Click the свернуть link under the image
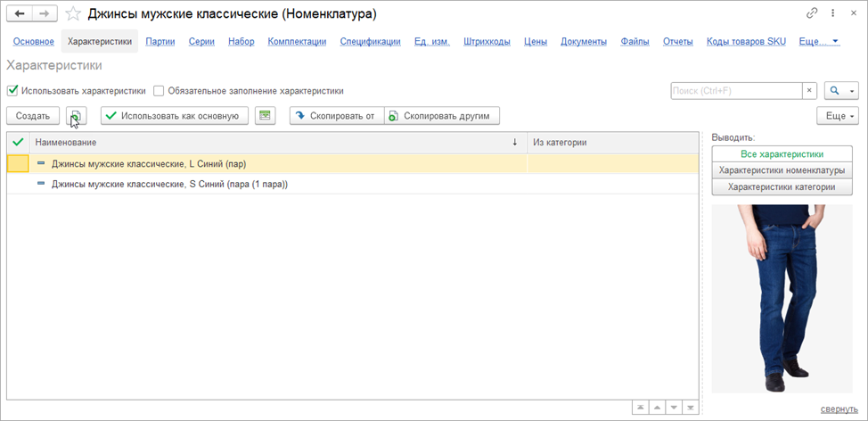 (x=839, y=409)
